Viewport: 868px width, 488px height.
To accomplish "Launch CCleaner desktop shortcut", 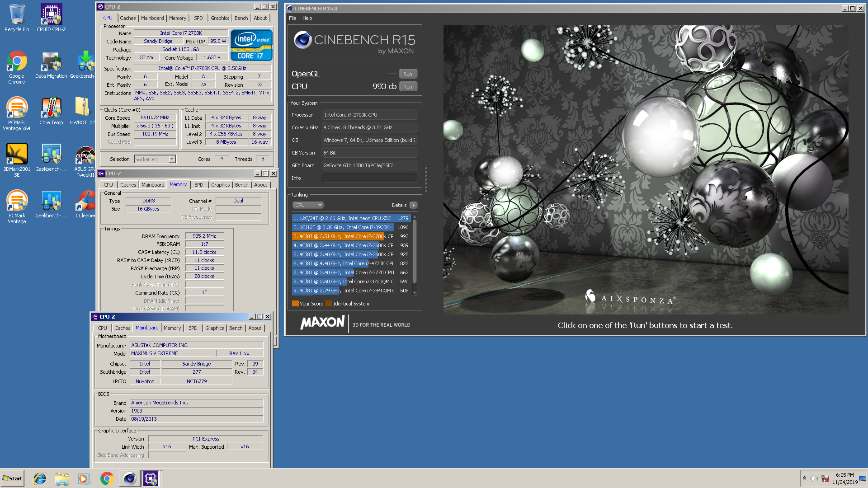I will pyautogui.click(x=85, y=205).
